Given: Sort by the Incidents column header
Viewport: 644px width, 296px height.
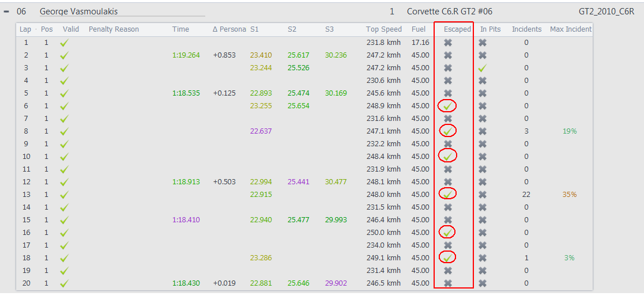Looking at the screenshot, I should 526,29.
